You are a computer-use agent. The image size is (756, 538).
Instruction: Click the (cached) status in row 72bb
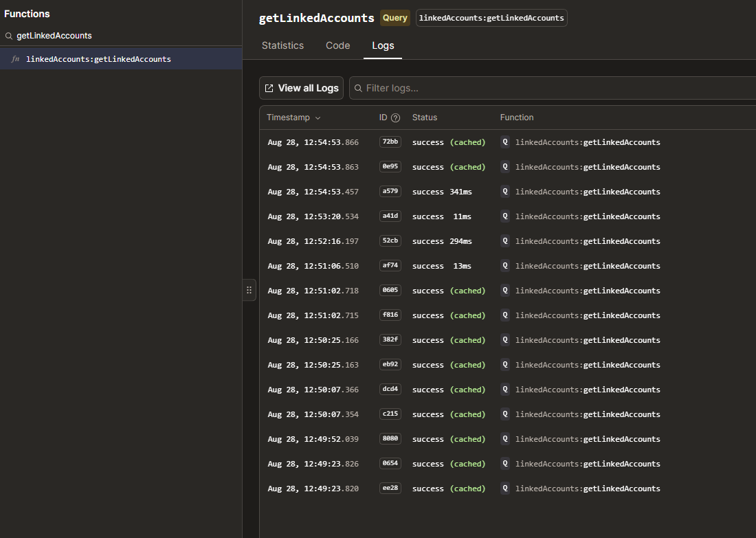point(467,142)
